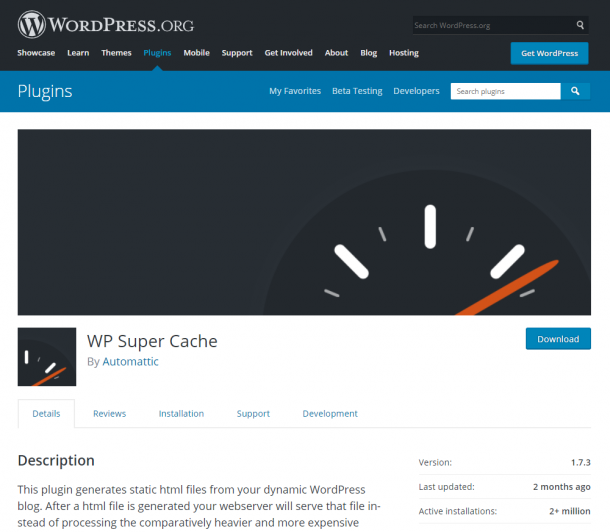This screenshot has width=610, height=532.
Task: Switch to the plugin Support tab
Action: (x=253, y=413)
